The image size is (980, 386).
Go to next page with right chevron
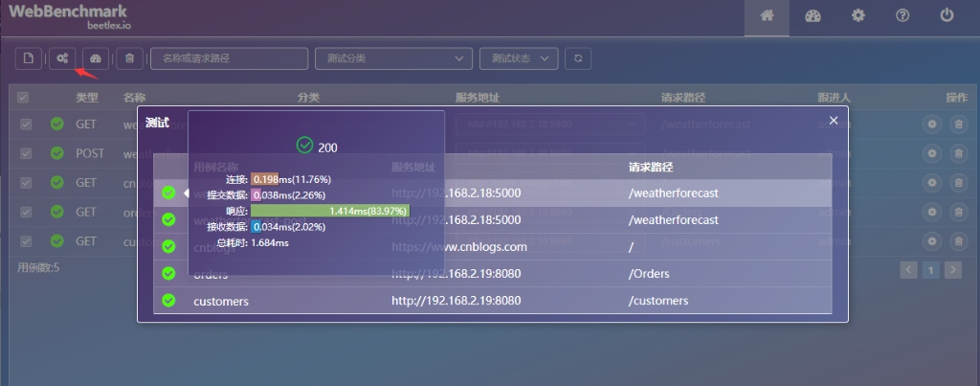tap(952, 270)
